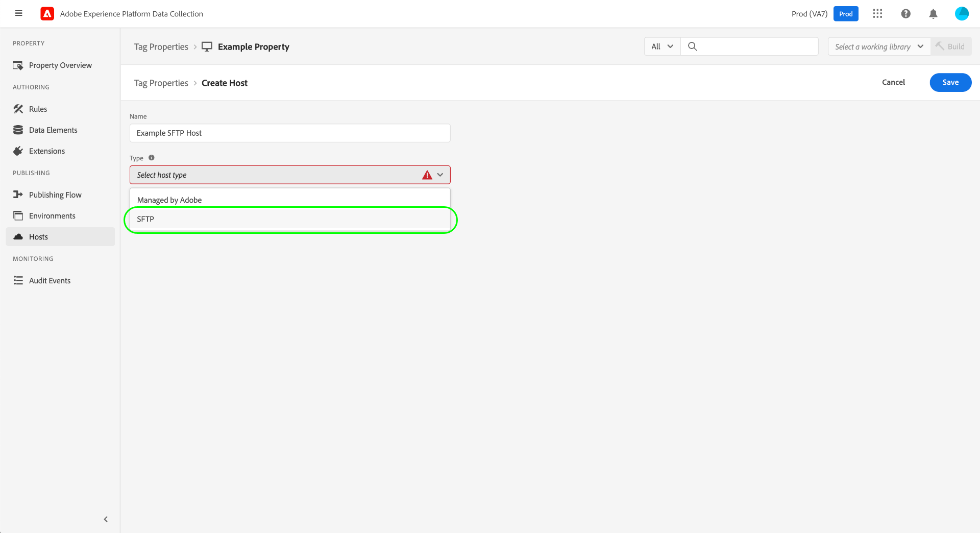Open the Environments section

coord(18,215)
